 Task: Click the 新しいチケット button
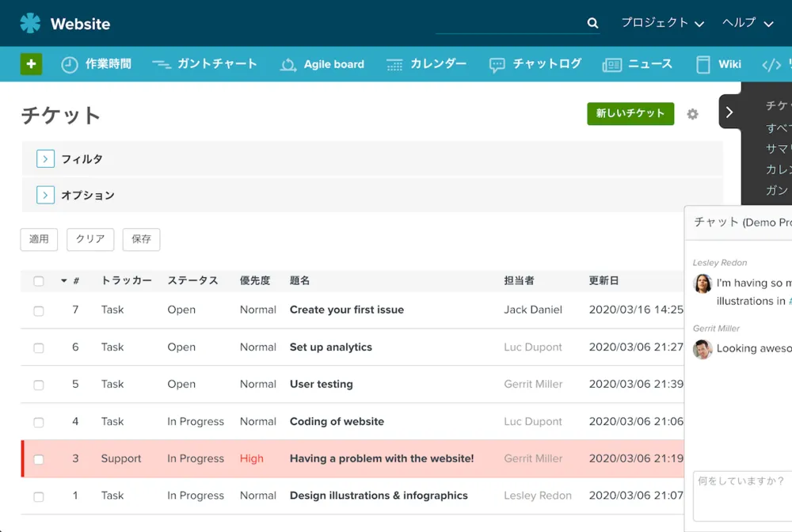tap(630, 114)
